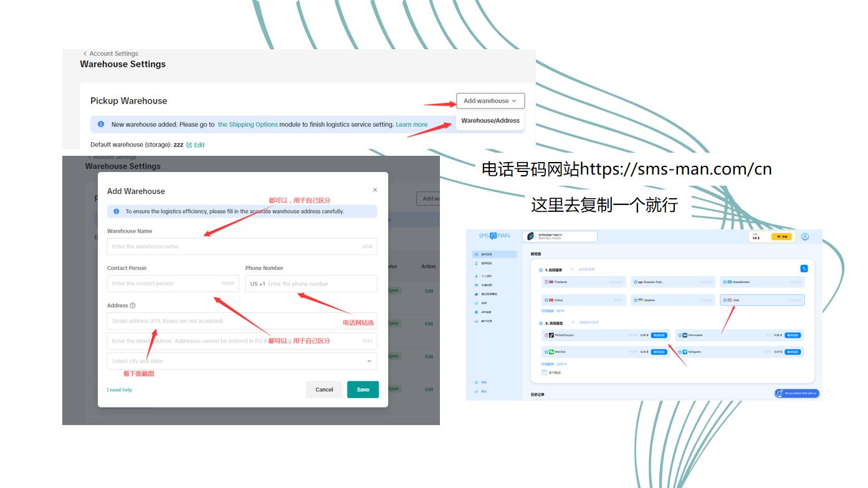Open the API connection sidebar item

point(485,312)
